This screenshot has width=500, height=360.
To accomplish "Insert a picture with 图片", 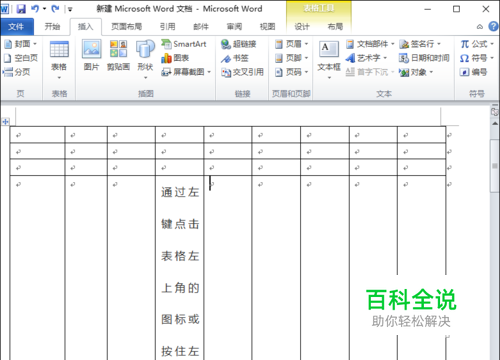I will (92, 56).
